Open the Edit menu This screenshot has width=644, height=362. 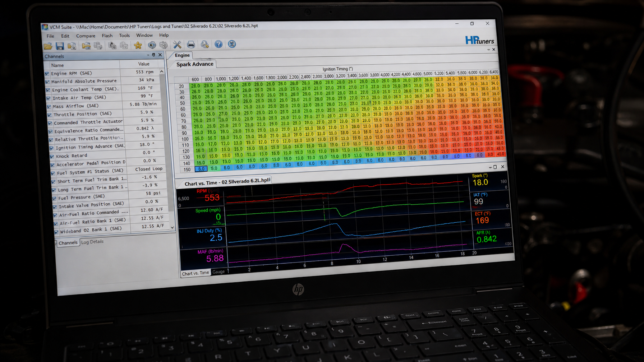coord(65,36)
